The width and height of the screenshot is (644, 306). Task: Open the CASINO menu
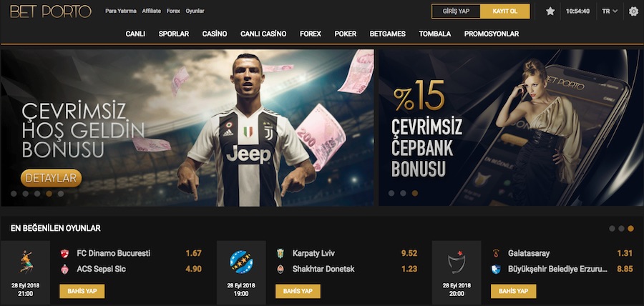point(215,34)
